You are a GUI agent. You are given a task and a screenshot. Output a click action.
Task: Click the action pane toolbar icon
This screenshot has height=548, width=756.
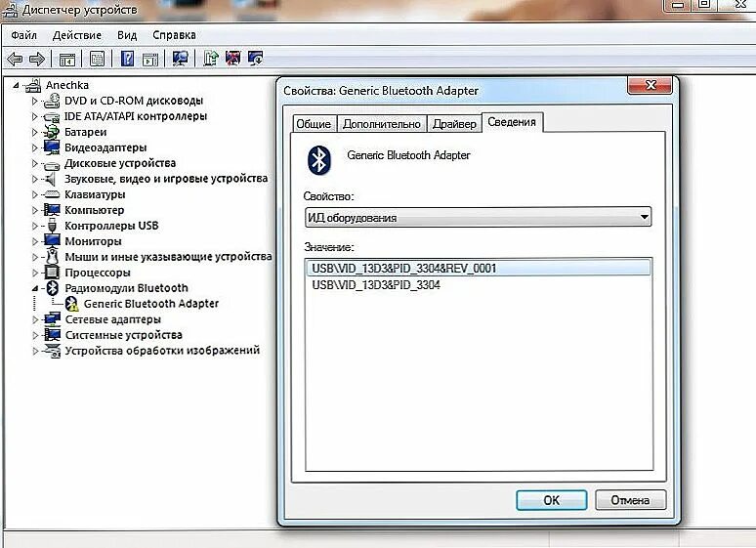click(x=150, y=60)
